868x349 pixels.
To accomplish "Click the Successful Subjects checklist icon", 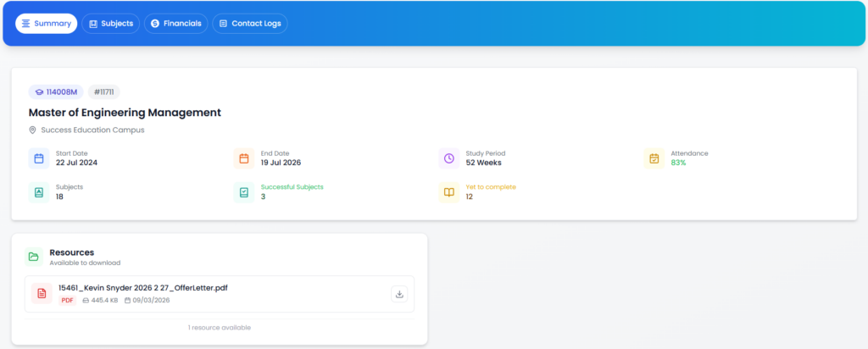I will [243, 192].
